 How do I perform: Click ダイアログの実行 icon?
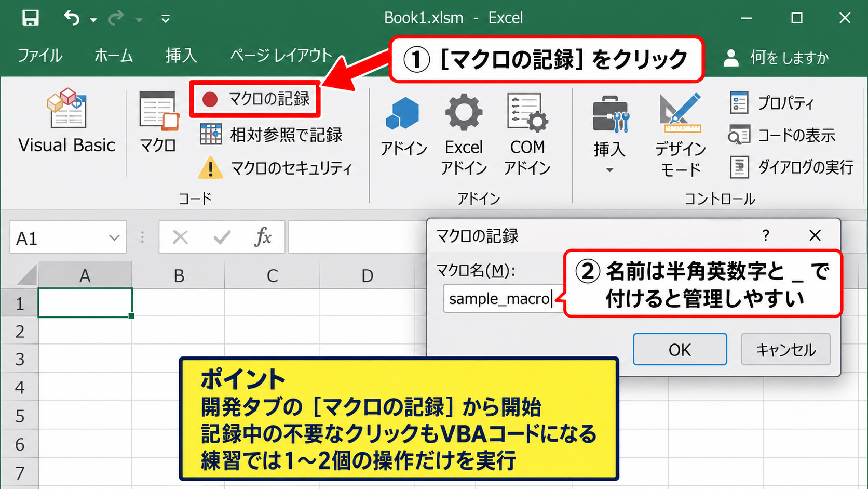(739, 167)
